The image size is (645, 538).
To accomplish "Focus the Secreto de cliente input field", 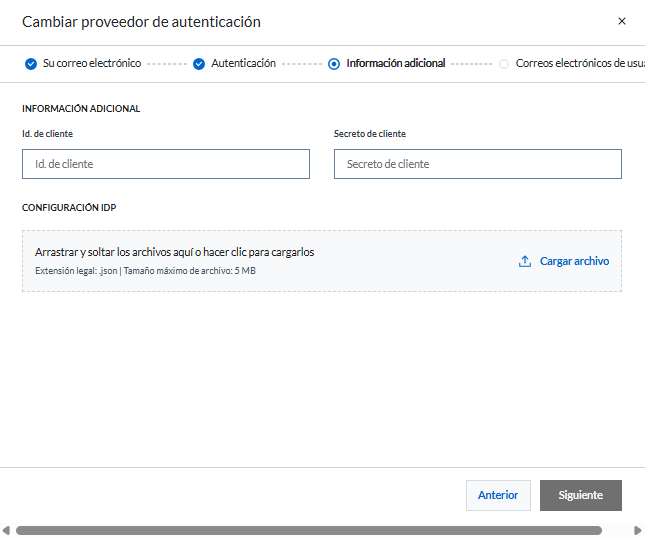I will point(478,164).
